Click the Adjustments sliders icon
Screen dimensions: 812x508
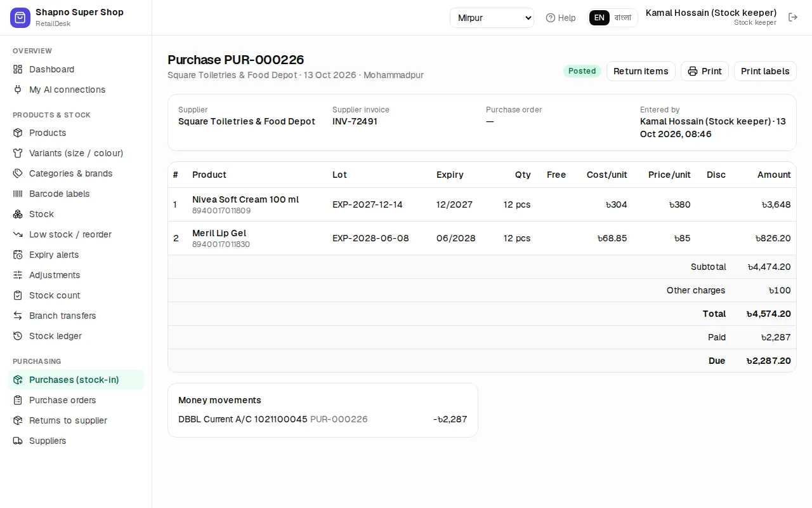pos(18,275)
